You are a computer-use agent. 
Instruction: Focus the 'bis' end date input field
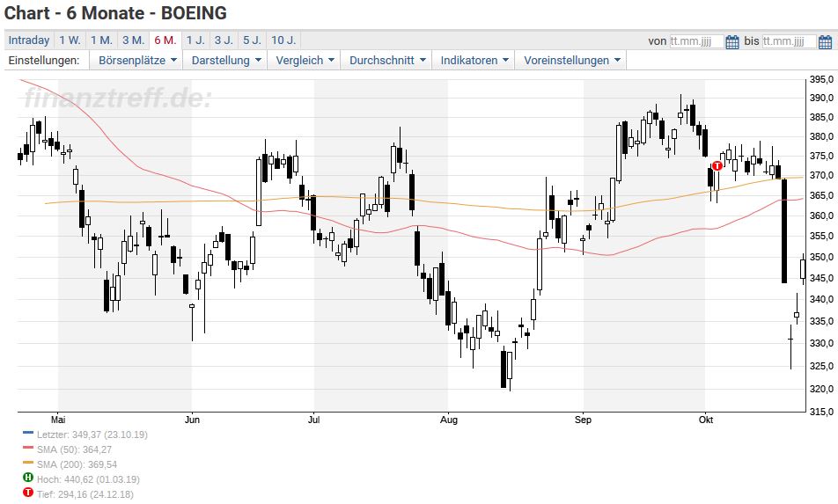coord(790,41)
